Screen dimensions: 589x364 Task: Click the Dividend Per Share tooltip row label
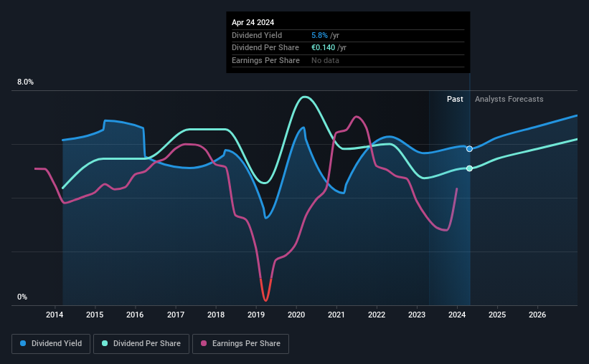265,48
